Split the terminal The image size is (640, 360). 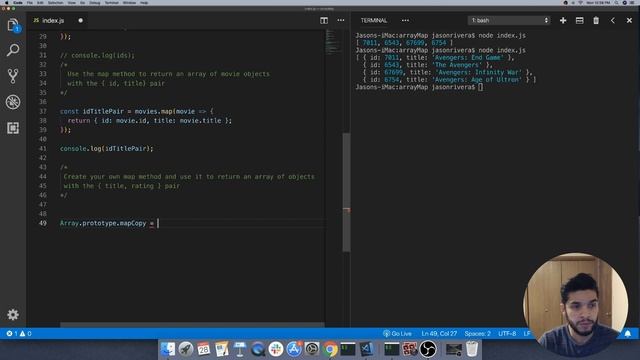click(x=579, y=20)
